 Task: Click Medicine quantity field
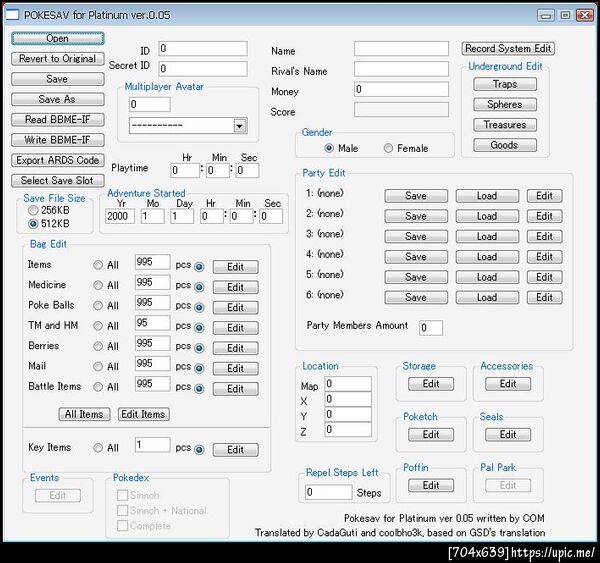pyautogui.click(x=152, y=282)
